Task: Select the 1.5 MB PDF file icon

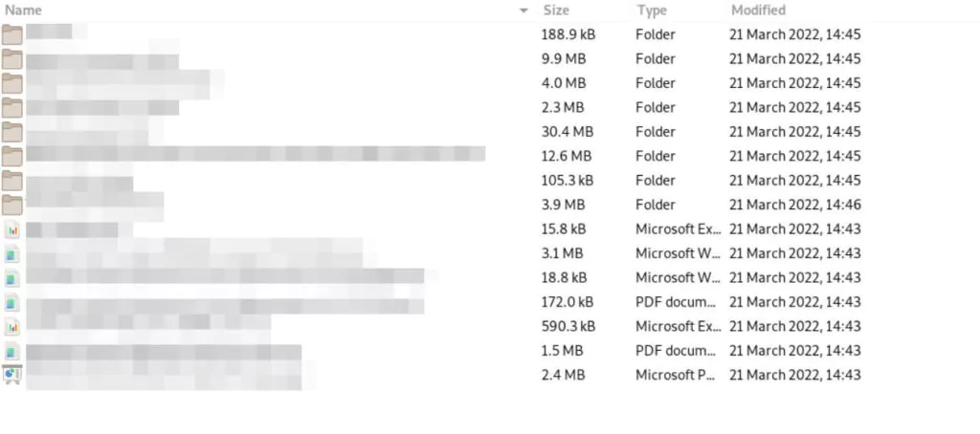Action: point(11,351)
